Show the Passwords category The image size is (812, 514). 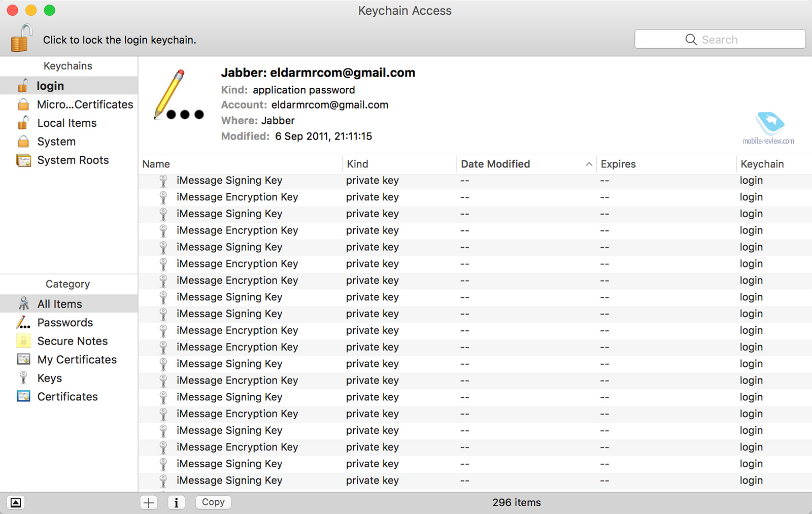[x=65, y=323]
